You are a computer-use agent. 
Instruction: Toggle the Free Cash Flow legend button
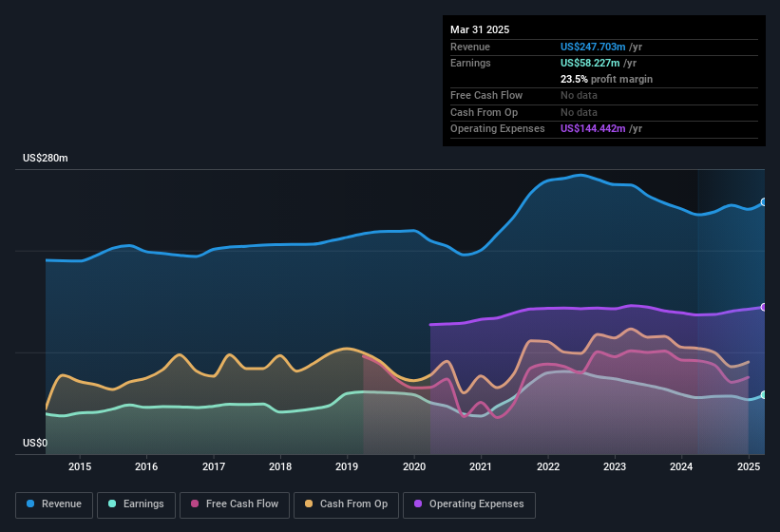pyautogui.click(x=235, y=504)
